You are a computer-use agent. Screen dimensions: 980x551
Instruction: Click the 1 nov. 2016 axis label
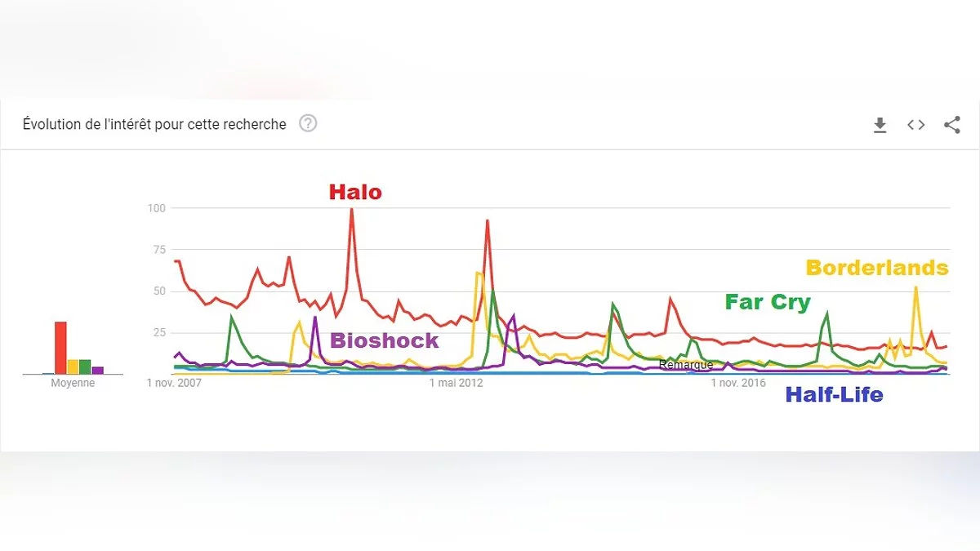click(x=738, y=383)
